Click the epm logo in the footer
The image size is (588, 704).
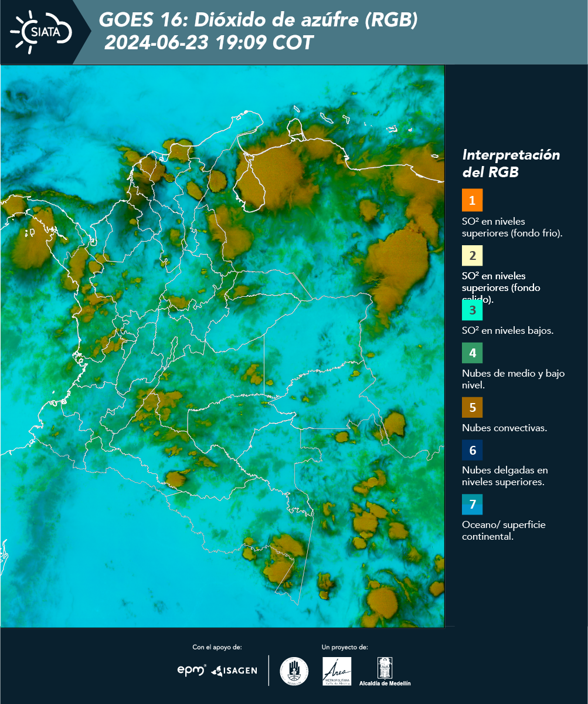tap(192, 670)
